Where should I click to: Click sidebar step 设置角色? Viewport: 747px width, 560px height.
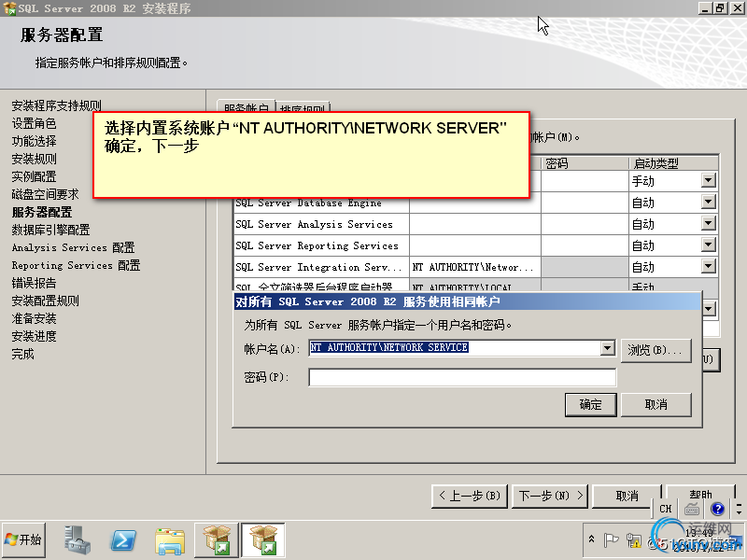point(34,123)
